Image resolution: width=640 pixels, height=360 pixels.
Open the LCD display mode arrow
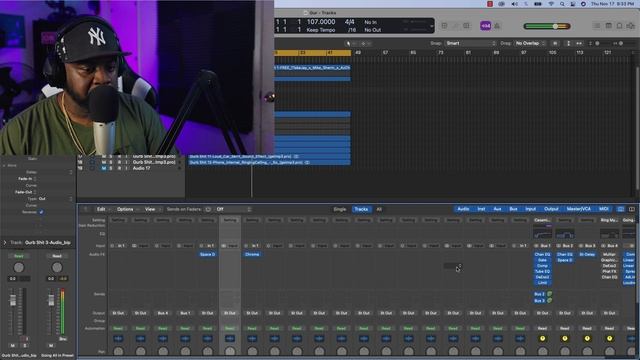[431, 26]
